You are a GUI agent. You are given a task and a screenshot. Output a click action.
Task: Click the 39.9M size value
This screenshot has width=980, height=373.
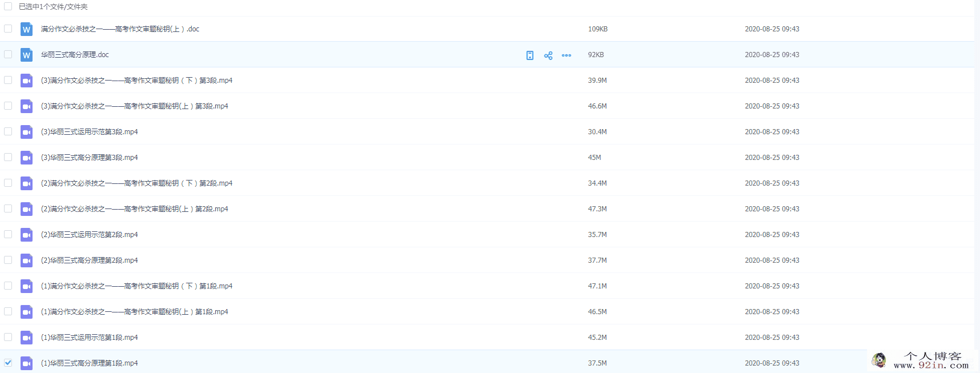pos(598,81)
